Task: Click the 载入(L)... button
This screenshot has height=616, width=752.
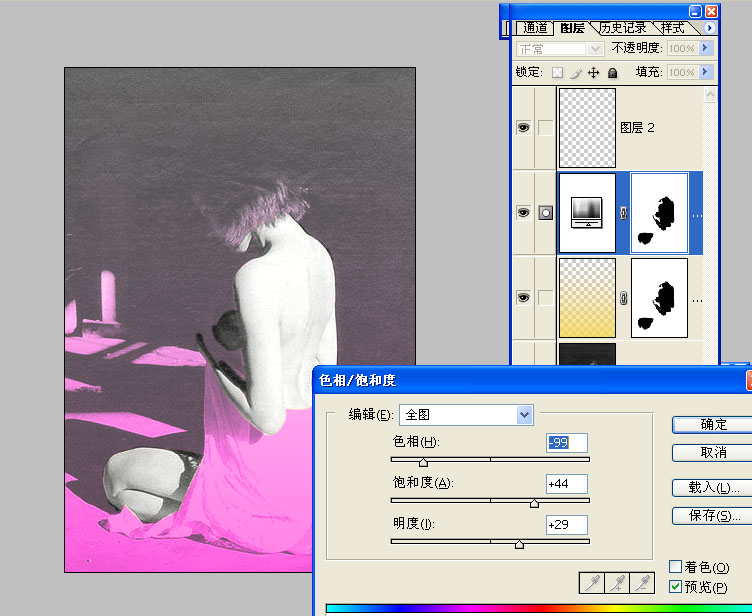Action: point(713,488)
